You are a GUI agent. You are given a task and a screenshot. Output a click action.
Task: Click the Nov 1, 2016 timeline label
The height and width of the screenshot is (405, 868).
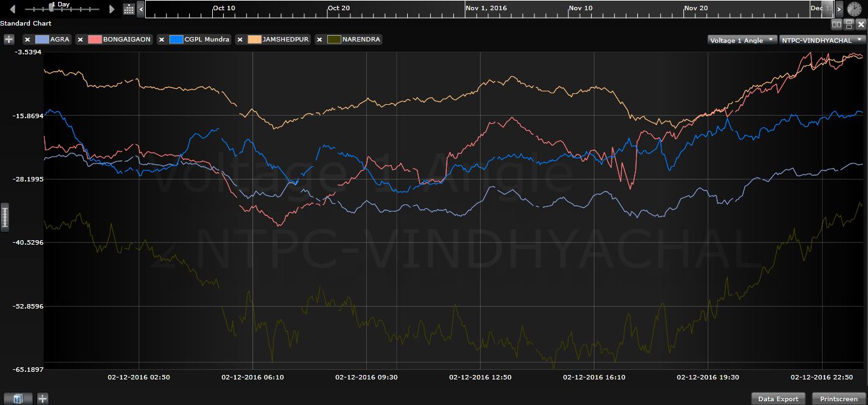[x=486, y=8]
